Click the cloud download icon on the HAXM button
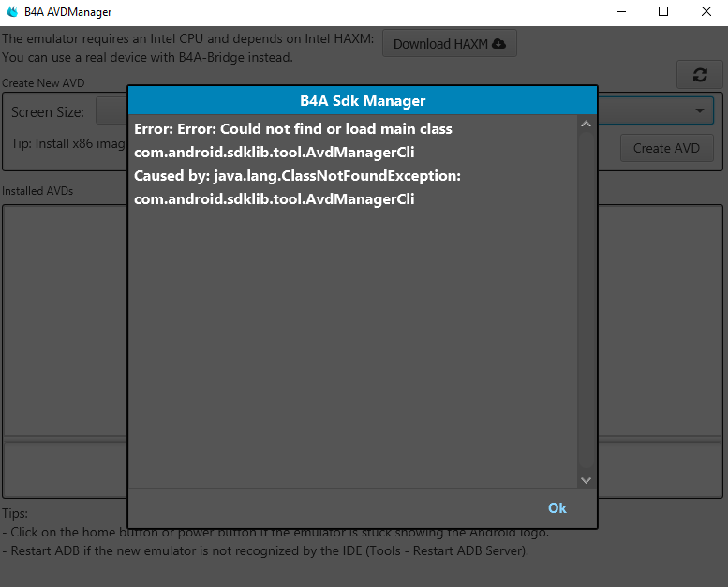 coord(498,44)
